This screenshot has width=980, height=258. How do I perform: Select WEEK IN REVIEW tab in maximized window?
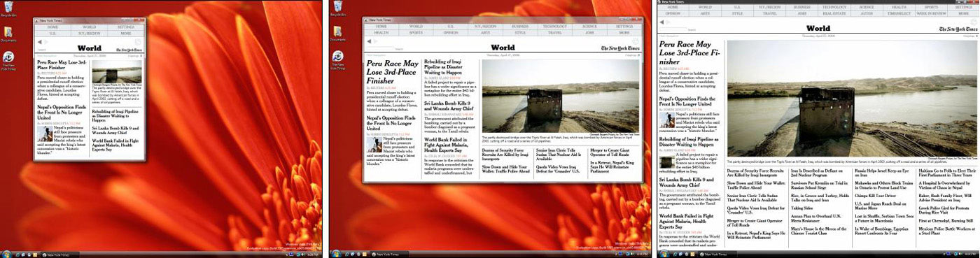click(x=931, y=13)
